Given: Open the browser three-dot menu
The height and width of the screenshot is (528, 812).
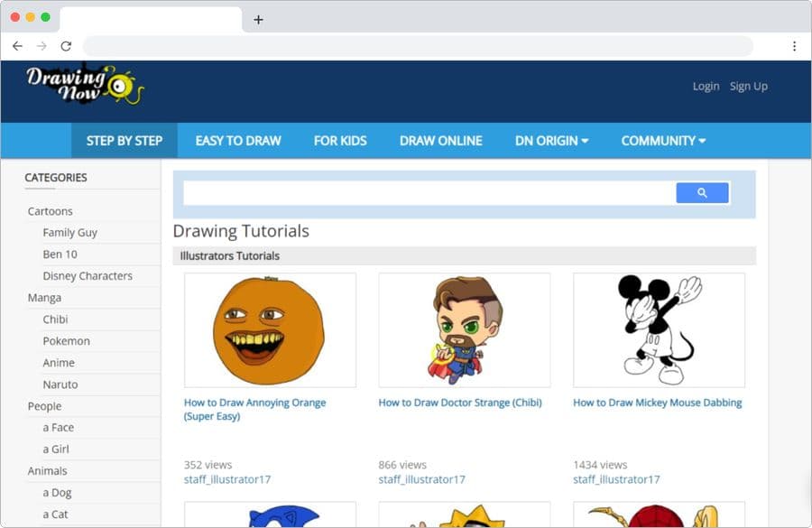Looking at the screenshot, I should pos(794,46).
